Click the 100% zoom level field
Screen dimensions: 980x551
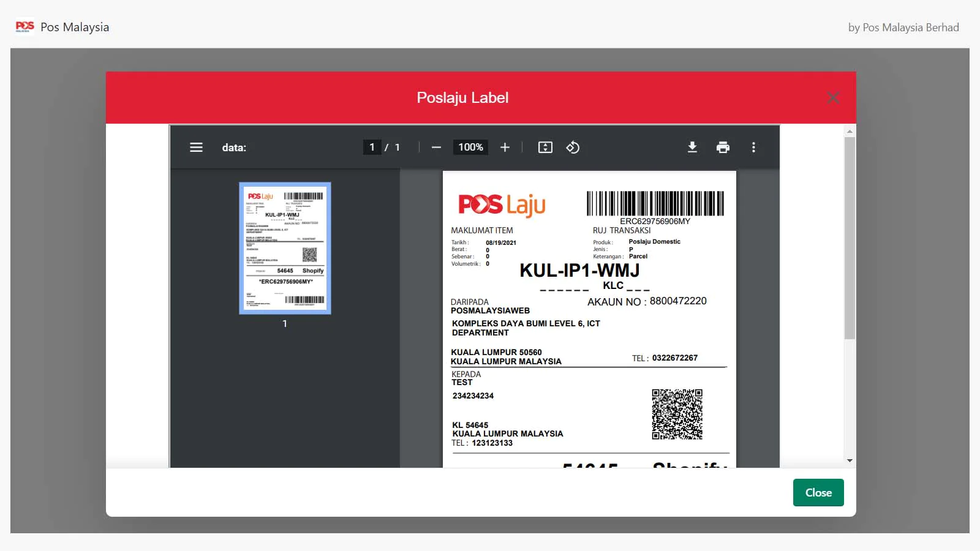tap(470, 148)
